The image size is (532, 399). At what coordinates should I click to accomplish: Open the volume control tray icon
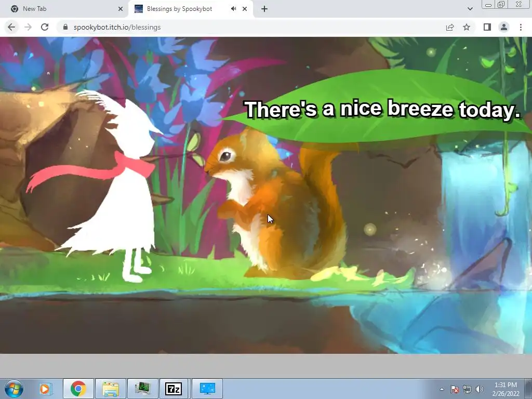pos(480,389)
